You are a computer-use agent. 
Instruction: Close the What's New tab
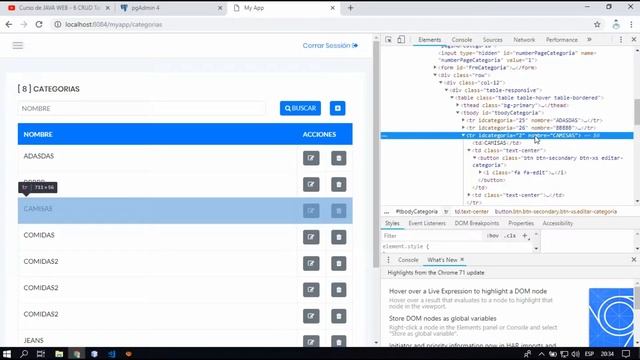pos(462,259)
